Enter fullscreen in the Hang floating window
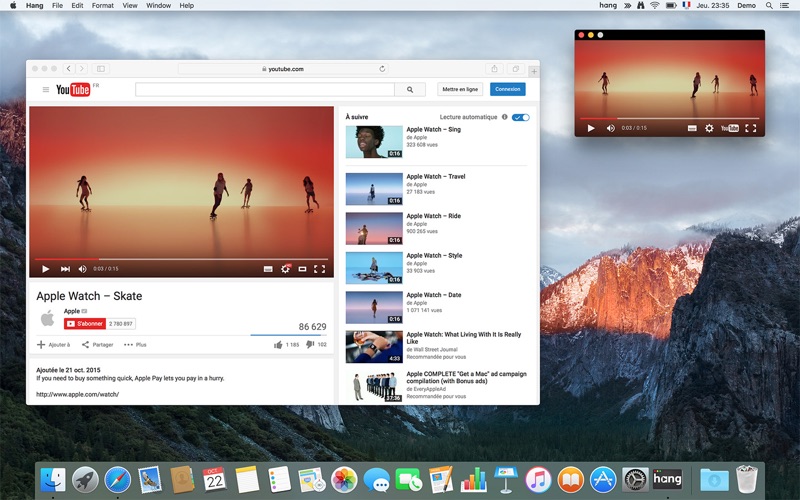The image size is (800, 500). pyautogui.click(x=751, y=128)
